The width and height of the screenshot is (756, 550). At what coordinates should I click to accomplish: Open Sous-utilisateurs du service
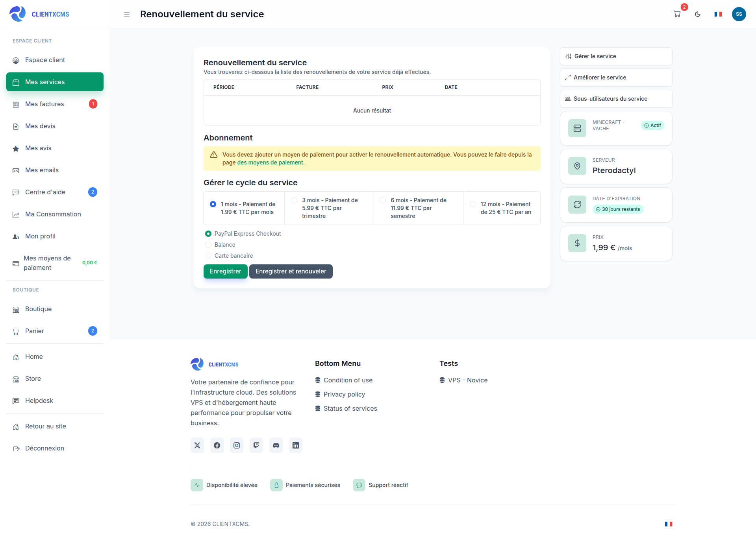pyautogui.click(x=616, y=99)
